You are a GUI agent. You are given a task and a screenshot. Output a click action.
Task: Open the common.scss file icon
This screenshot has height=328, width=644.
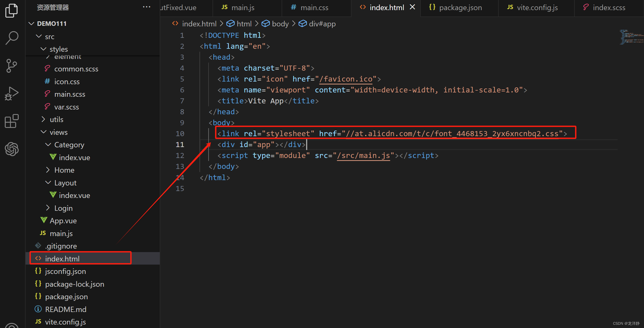coord(47,69)
